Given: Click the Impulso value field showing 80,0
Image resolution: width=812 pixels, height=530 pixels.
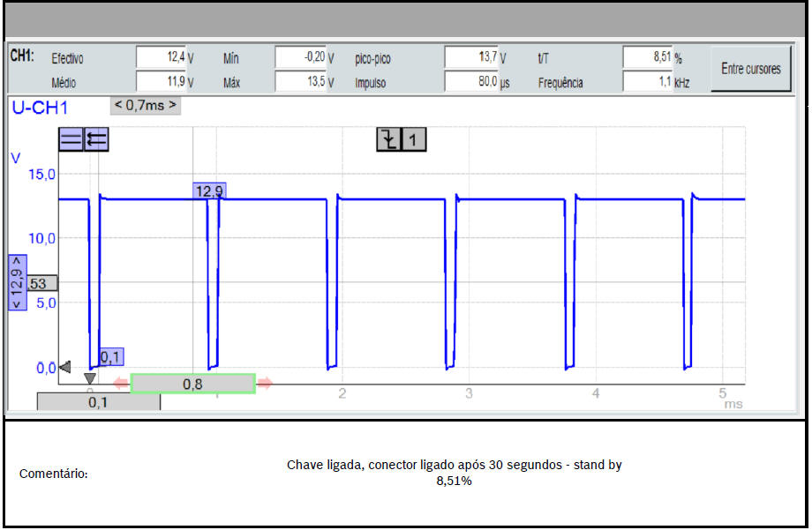Looking at the screenshot, I should point(471,82).
